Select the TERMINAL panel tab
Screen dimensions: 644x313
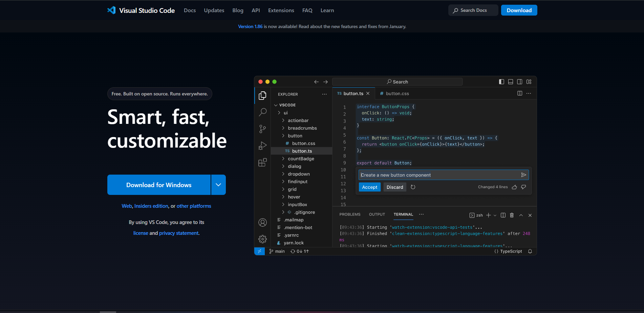(x=403, y=215)
